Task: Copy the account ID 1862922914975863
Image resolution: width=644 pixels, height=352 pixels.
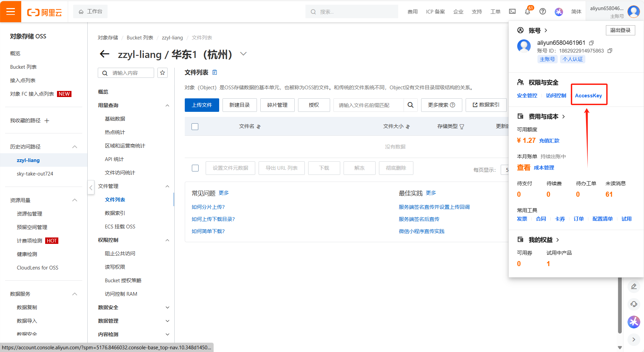Action: pyautogui.click(x=610, y=51)
